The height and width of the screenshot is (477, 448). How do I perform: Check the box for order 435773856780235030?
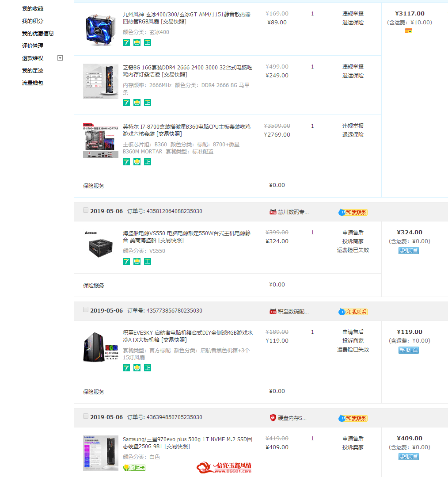pos(86,310)
